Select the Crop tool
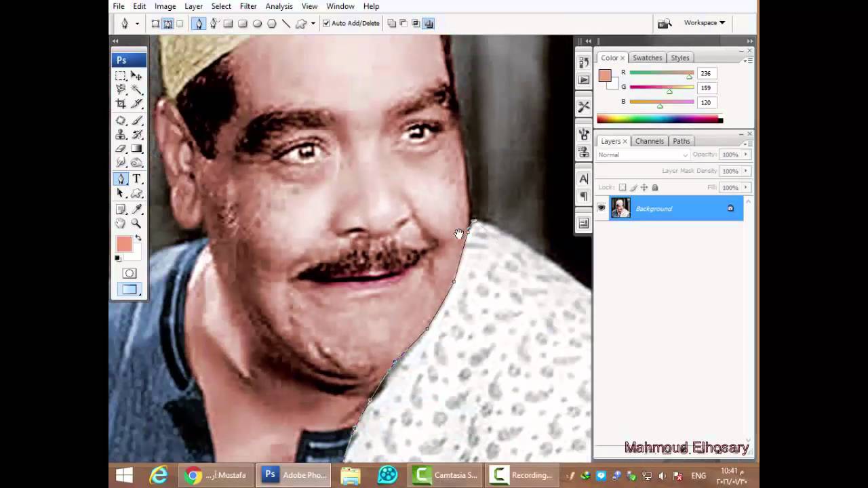The image size is (868, 488). pyautogui.click(x=121, y=104)
